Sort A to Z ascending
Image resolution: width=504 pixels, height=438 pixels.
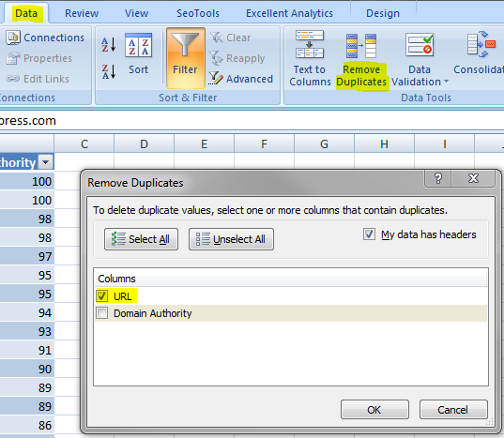tap(109, 44)
